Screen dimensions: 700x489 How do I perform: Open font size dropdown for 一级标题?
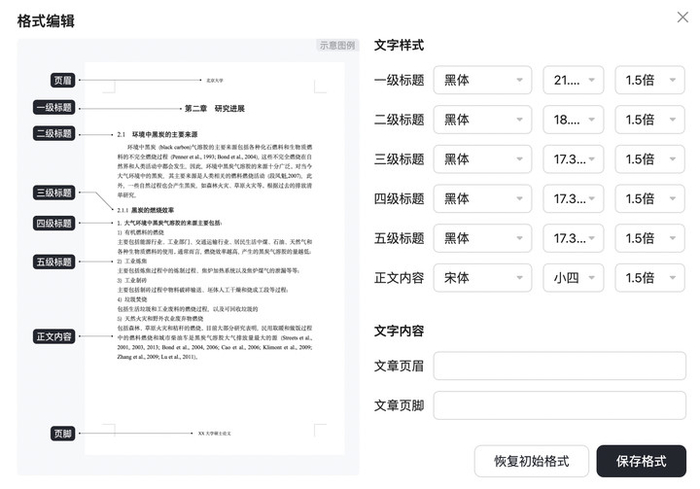coord(573,81)
